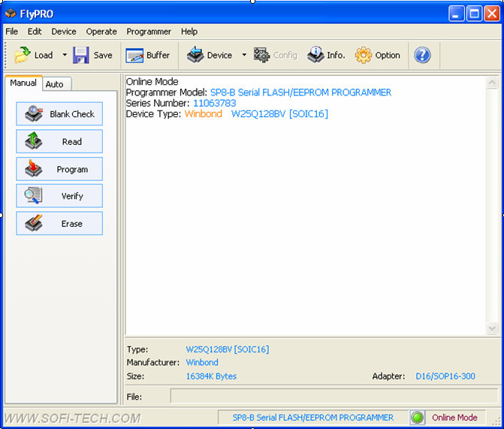Expand the Device dropdown arrow
This screenshot has width=504, height=429.
click(244, 55)
